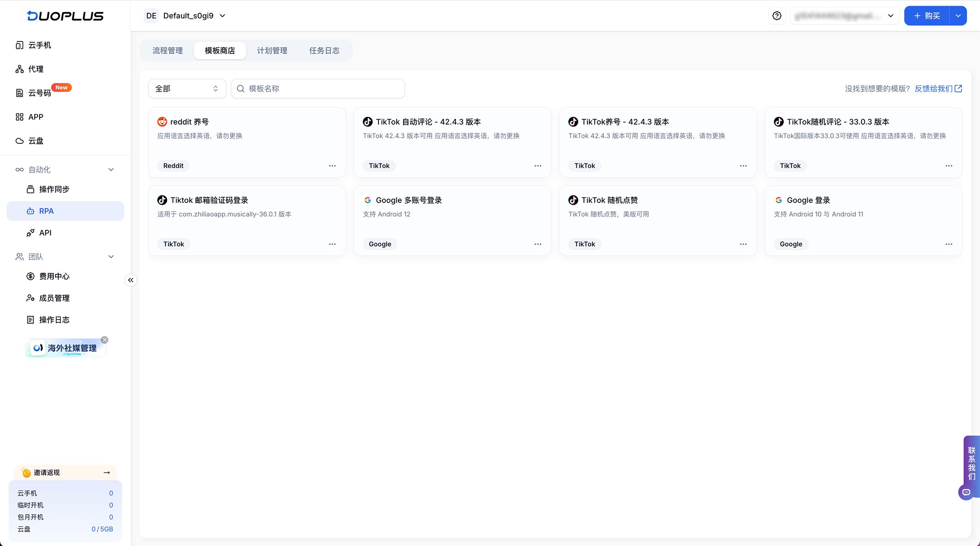This screenshot has height=546, width=980.
Task: Collapse the sidebar with double-chevron button
Action: coord(131,280)
